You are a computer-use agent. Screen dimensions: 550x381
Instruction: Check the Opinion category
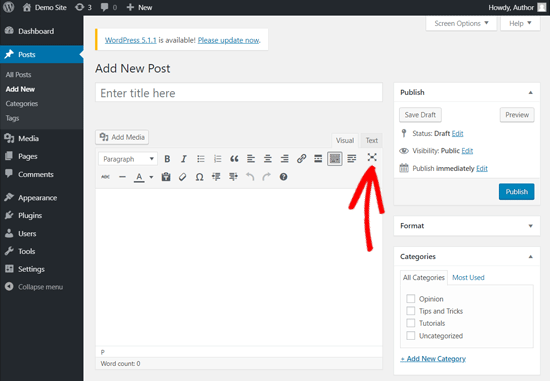click(x=410, y=299)
